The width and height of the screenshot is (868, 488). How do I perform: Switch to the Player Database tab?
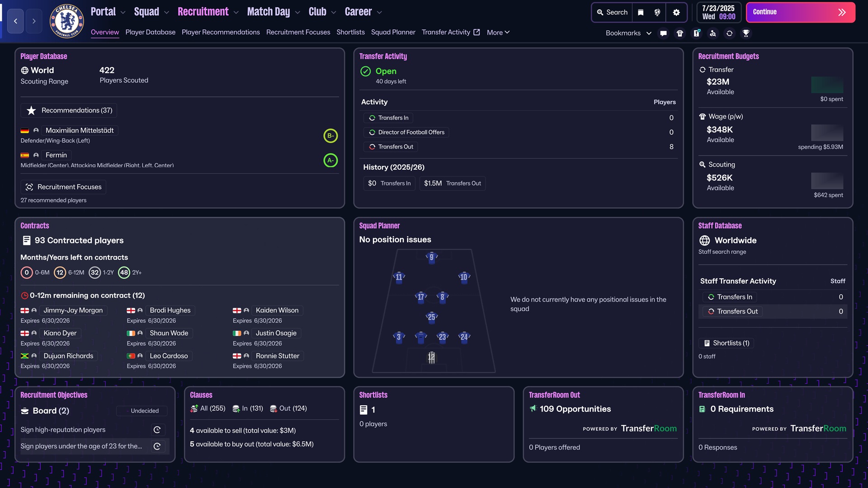coord(150,32)
